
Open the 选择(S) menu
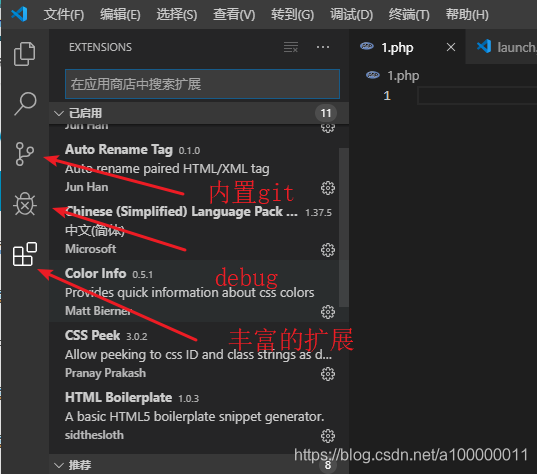pos(177,14)
